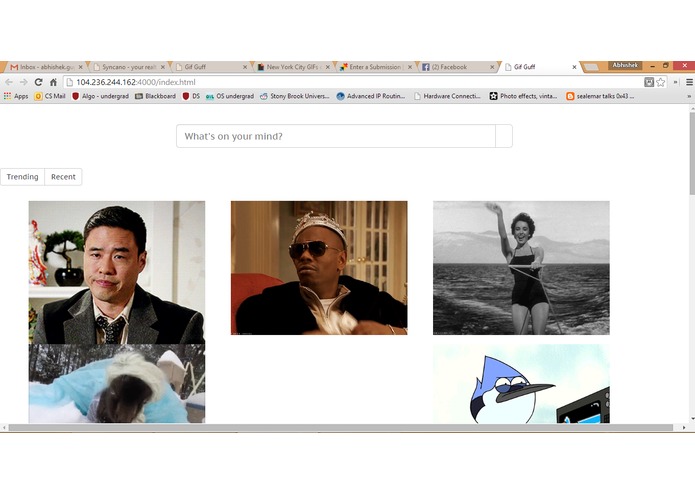Open the cartoon blue jay GIF
Image resolution: width=695 pixels, height=494 pixels.
521,384
